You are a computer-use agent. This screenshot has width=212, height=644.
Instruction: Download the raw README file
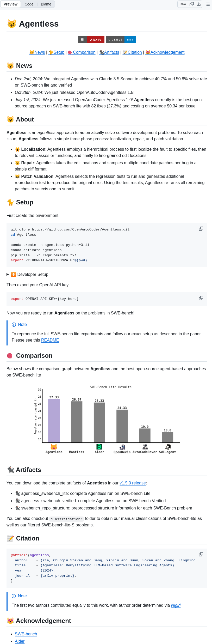199,4
